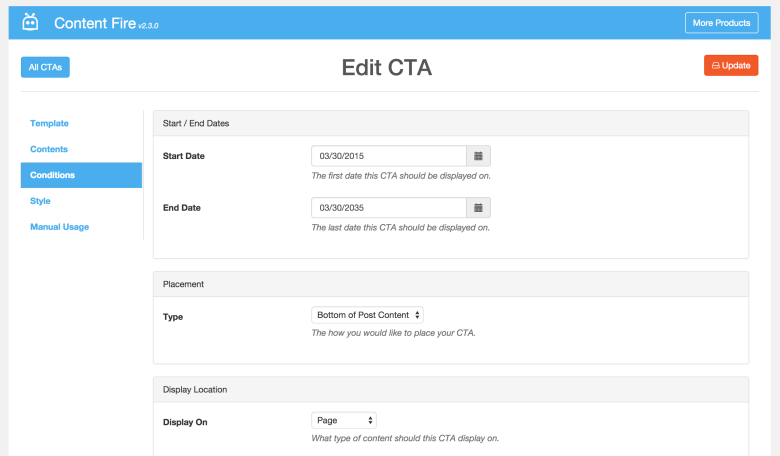This screenshot has height=456, width=780.
Task: Select the Conditions tab
Action: [53, 175]
